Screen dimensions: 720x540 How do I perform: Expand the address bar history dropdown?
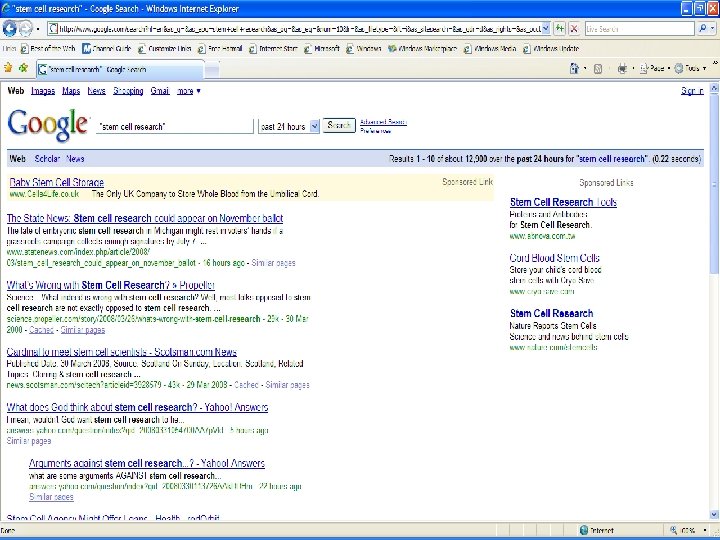point(546,28)
